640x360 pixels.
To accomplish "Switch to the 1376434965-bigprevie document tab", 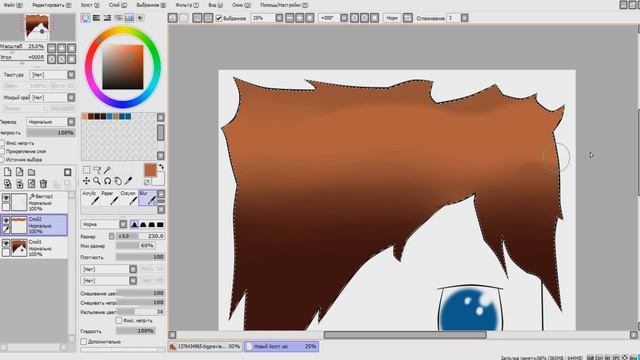I will click(x=205, y=346).
